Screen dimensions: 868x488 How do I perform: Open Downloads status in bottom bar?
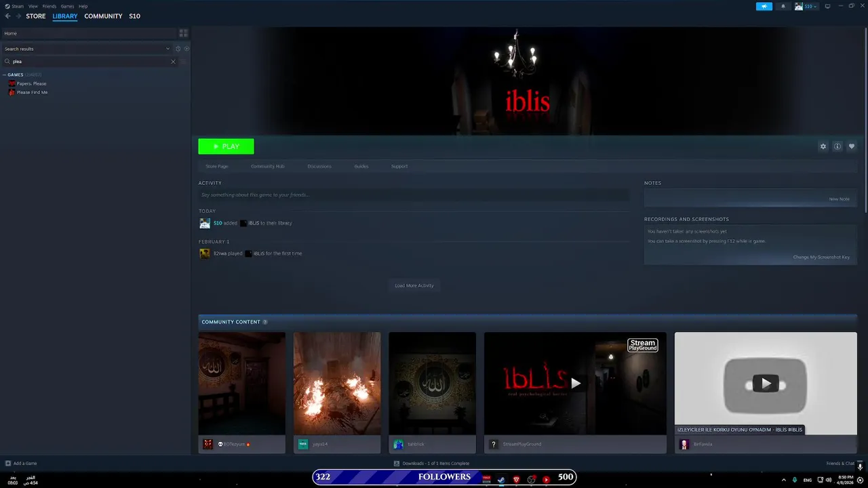431,464
